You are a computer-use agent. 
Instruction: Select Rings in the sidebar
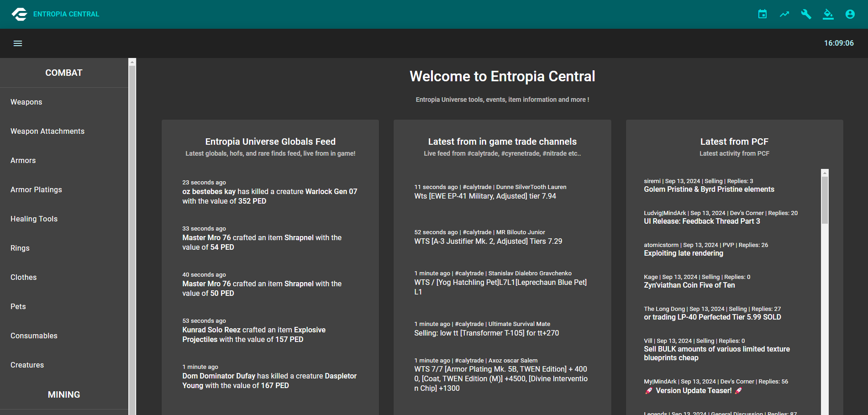click(64, 248)
